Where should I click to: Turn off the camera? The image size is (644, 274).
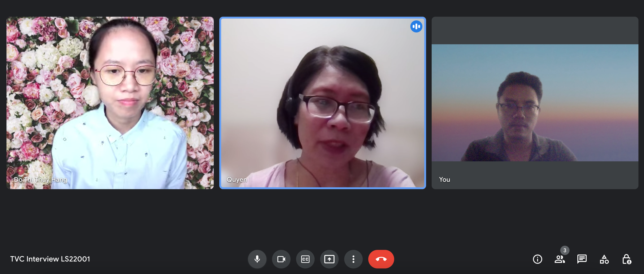click(x=281, y=259)
